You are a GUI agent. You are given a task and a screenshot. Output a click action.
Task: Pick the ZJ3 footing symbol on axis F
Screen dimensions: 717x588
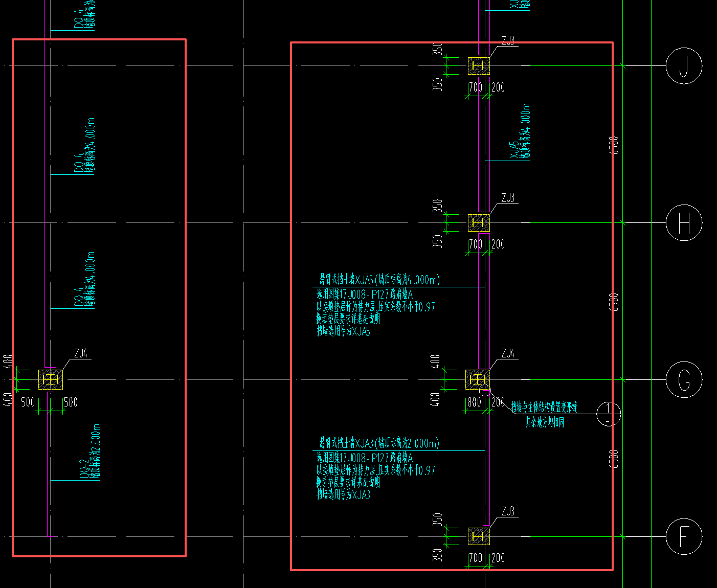(x=479, y=536)
